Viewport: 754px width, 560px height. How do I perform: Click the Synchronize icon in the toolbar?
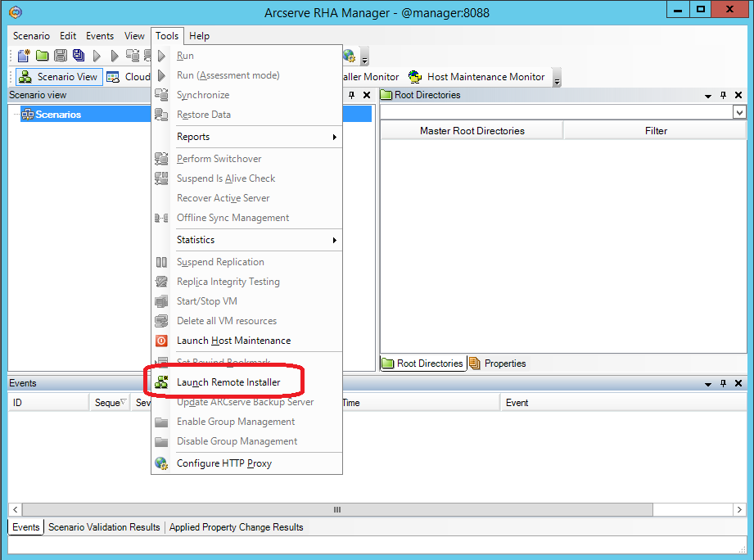coord(133,56)
